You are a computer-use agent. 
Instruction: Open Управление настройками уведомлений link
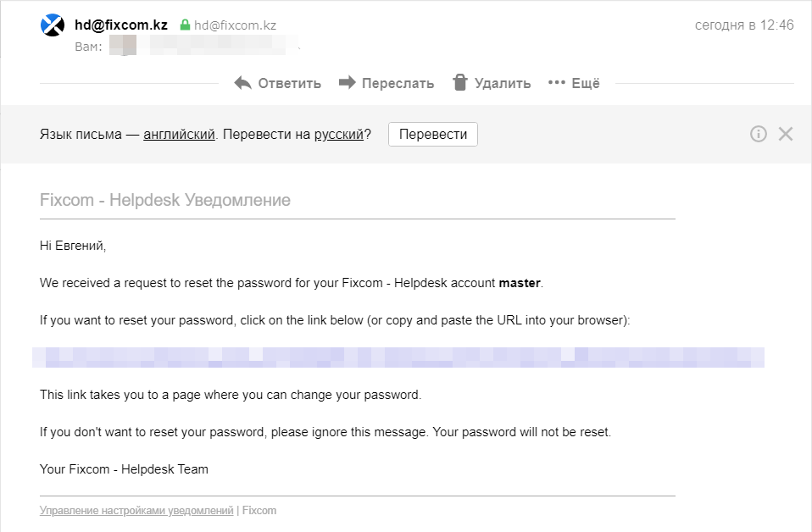[136, 510]
